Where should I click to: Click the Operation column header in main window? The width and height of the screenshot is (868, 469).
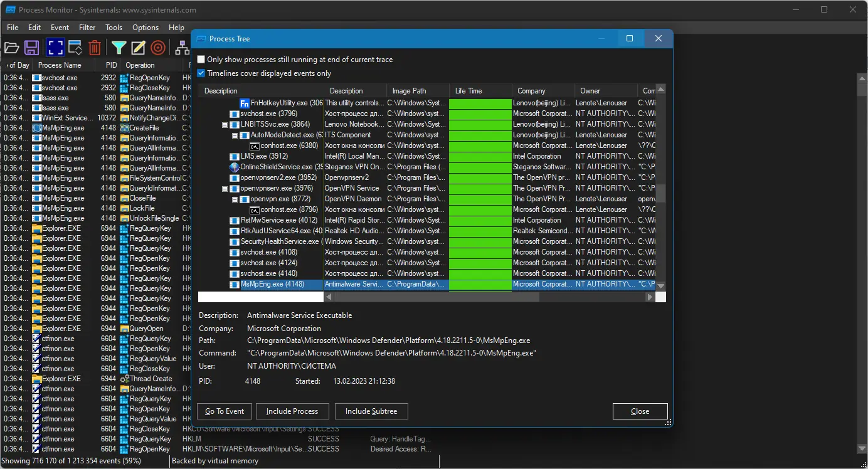coord(151,65)
